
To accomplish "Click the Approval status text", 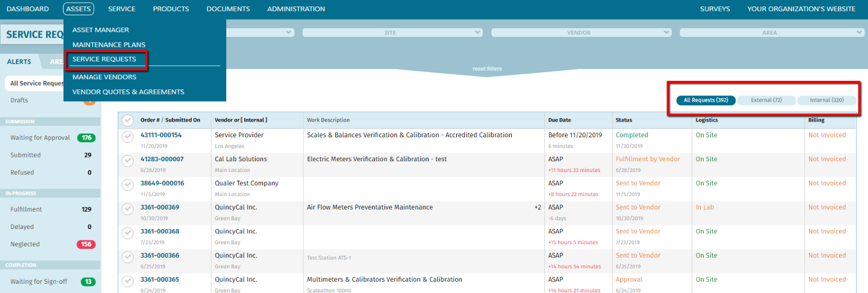I will tap(629, 279).
